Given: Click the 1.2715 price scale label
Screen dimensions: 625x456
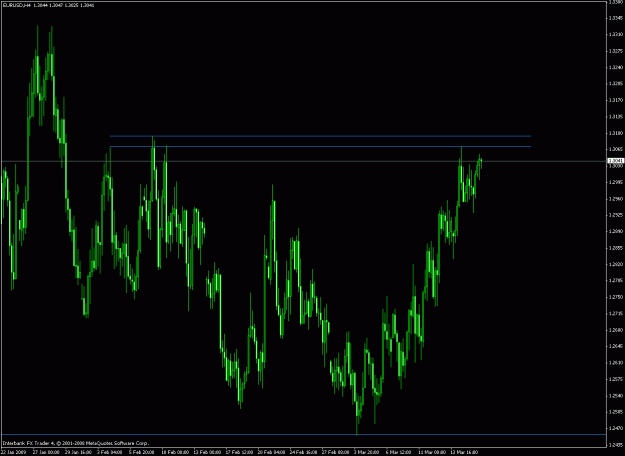Looking at the screenshot, I should point(615,314).
